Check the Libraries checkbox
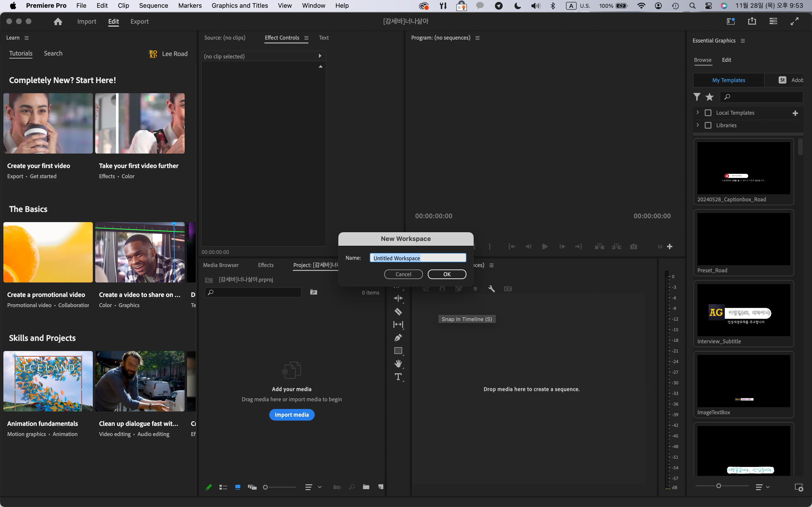The image size is (812, 507). pyautogui.click(x=708, y=125)
